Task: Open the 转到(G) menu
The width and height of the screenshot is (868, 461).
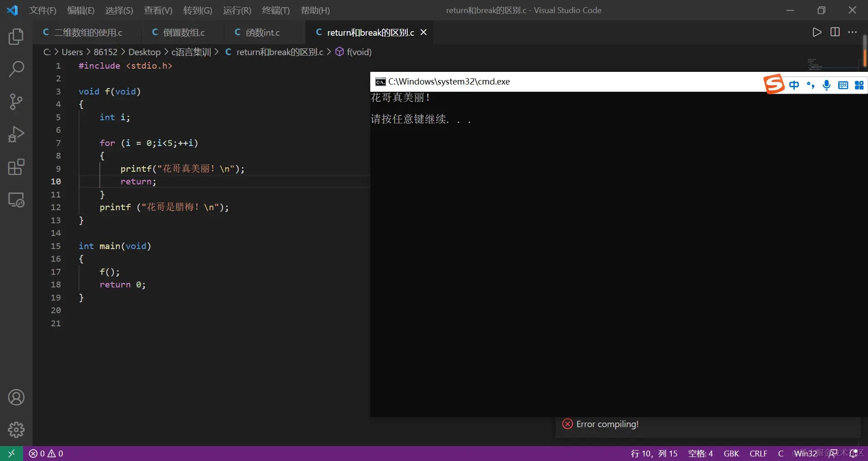Action: pyautogui.click(x=198, y=10)
